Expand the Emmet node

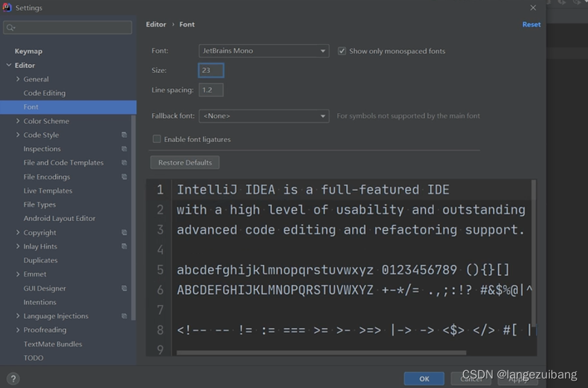18,274
